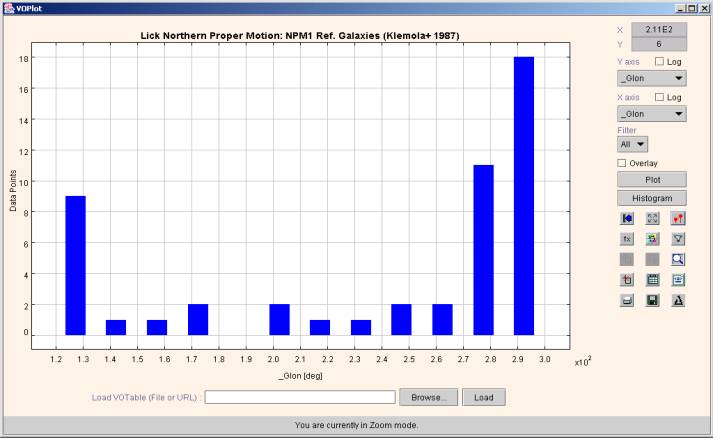Click the printer icon
This screenshot has width=713, height=438.
point(627,300)
